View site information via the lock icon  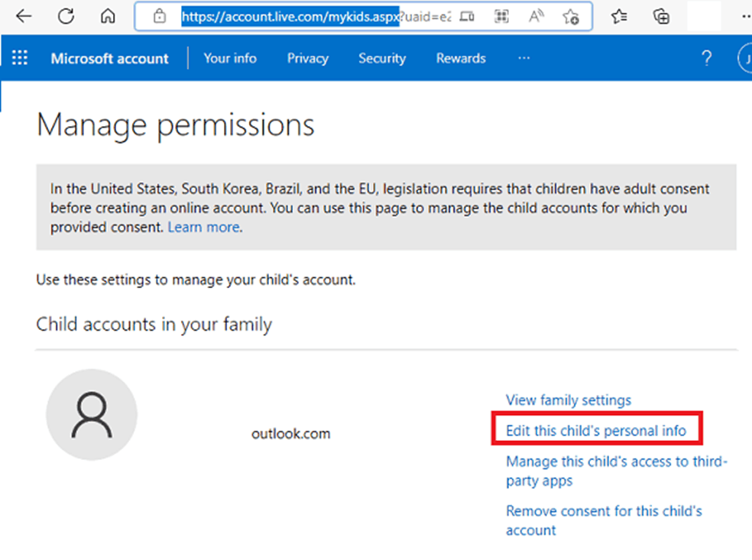pyautogui.click(x=159, y=16)
